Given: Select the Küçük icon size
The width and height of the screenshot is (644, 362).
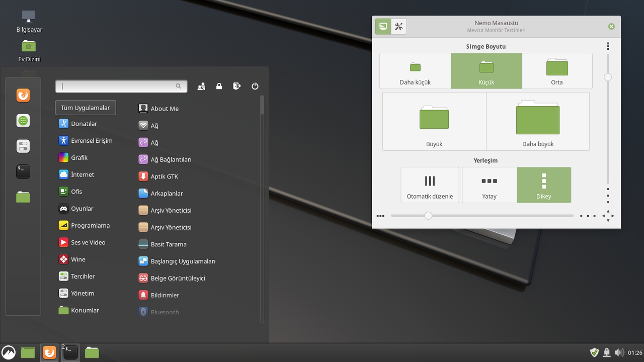Looking at the screenshot, I should tap(487, 71).
